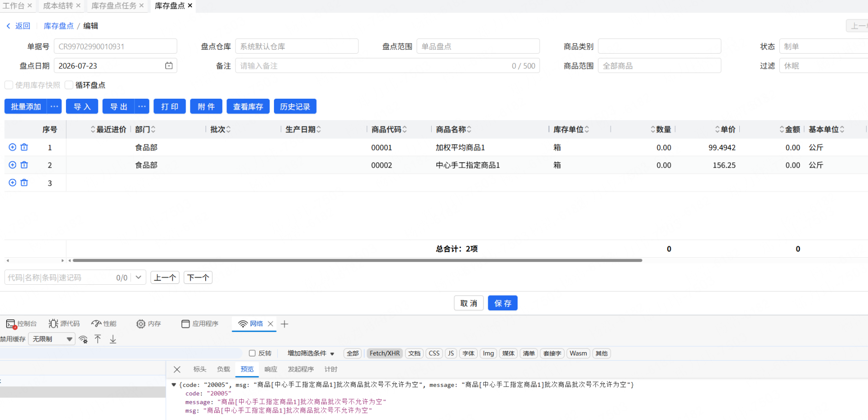Click the import HAR upload arrow

(98, 339)
